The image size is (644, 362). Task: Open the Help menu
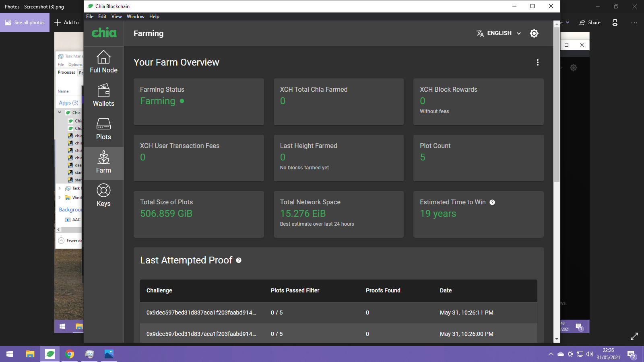154,16
